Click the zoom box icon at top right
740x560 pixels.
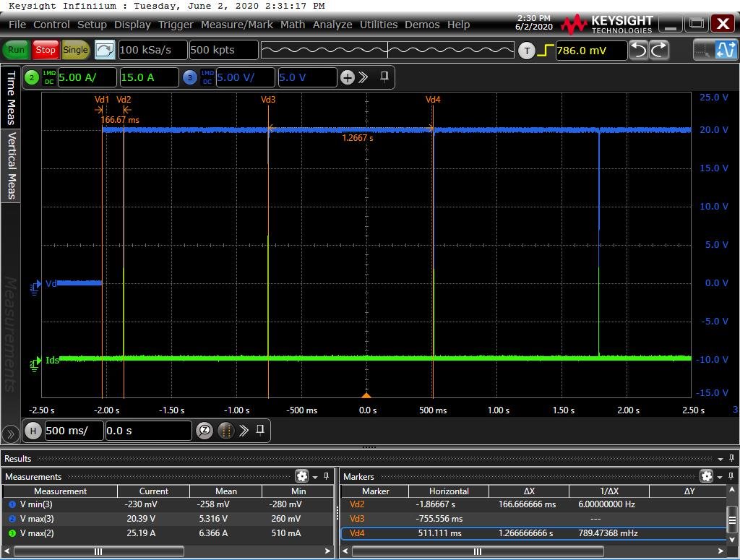[702, 50]
